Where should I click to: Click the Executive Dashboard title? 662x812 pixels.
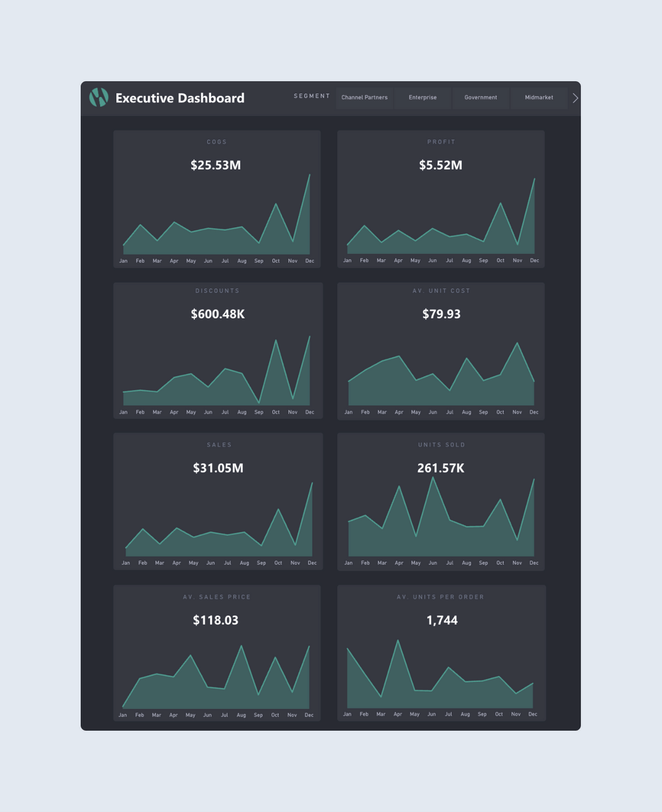[x=180, y=98]
